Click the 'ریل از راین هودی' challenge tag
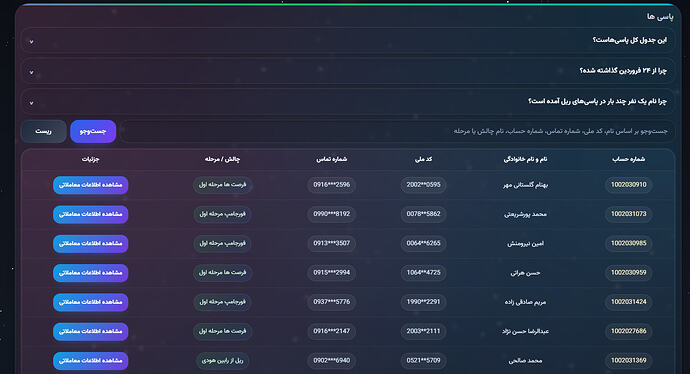 pyautogui.click(x=222, y=361)
